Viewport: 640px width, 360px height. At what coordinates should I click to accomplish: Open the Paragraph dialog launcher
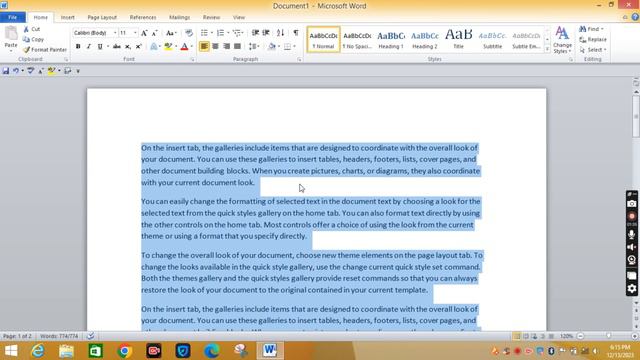[x=299, y=60]
